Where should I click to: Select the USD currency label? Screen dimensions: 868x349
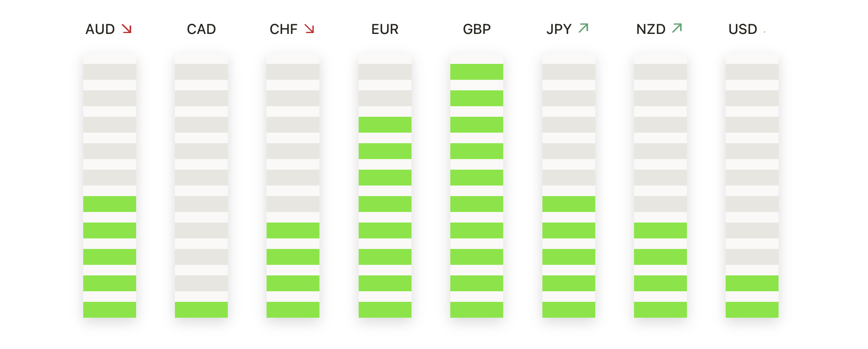point(743,29)
